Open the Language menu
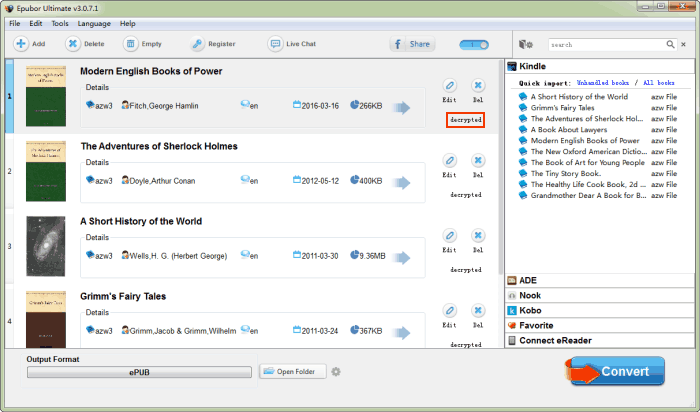700x412 pixels. click(94, 23)
